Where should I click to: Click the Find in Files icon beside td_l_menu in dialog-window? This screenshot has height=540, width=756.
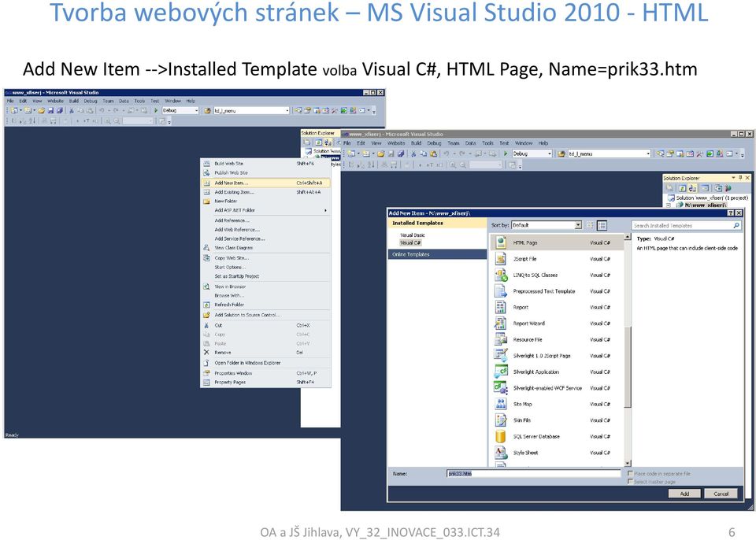pyautogui.click(x=561, y=153)
